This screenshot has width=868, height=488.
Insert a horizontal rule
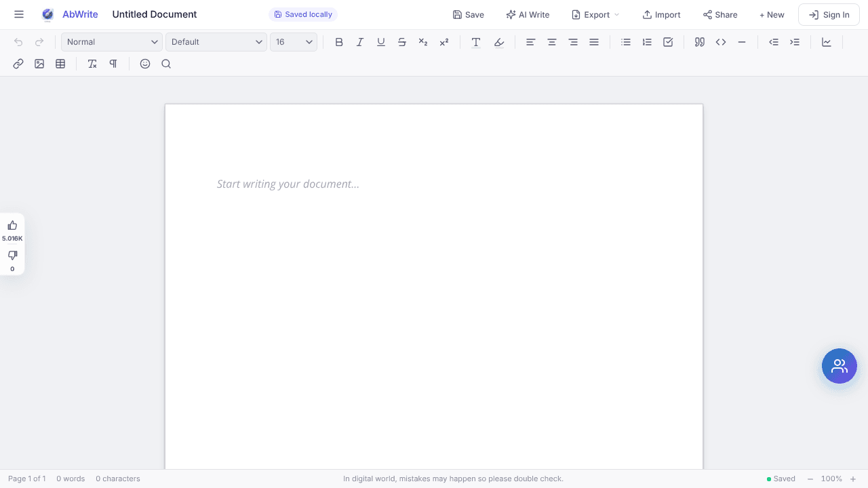pos(742,42)
